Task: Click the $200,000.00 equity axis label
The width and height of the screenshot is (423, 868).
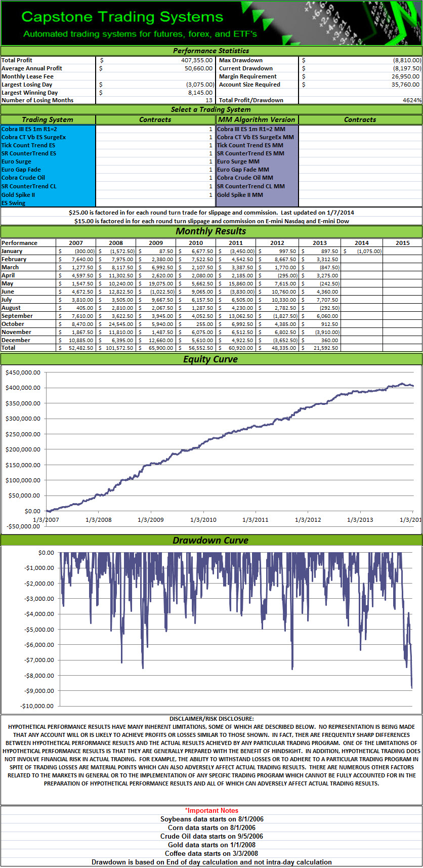Action: pos(23,449)
